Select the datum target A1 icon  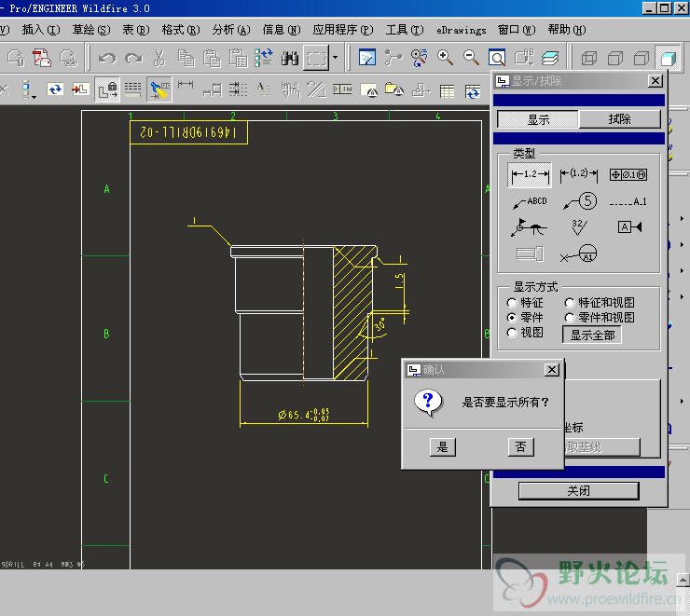click(578, 254)
